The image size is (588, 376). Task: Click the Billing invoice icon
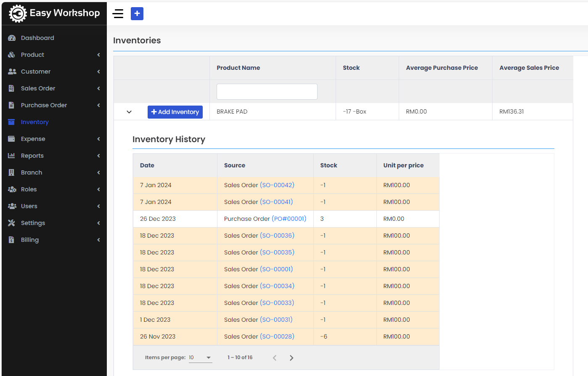(12, 240)
